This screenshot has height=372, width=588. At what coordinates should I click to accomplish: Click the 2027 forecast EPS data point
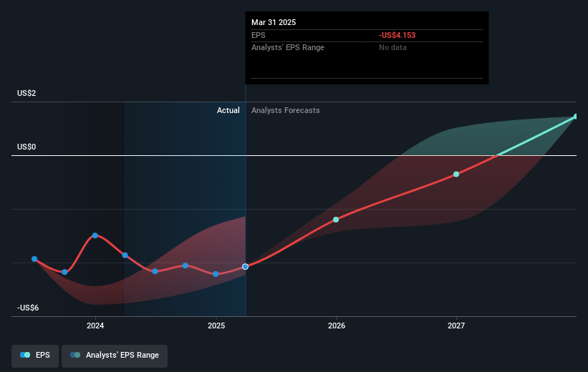pyautogui.click(x=456, y=175)
